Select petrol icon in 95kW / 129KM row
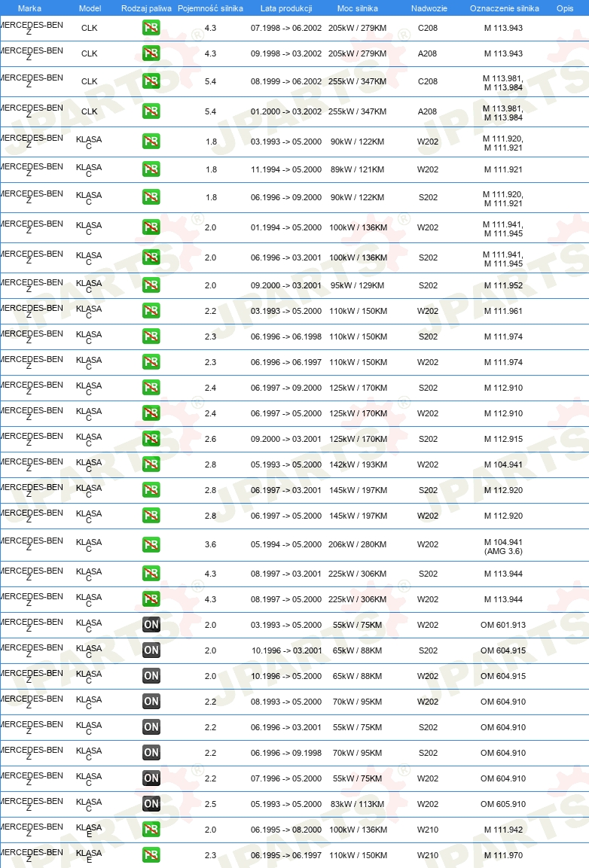The width and height of the screenshot is (589, 868). pos(151,285)
